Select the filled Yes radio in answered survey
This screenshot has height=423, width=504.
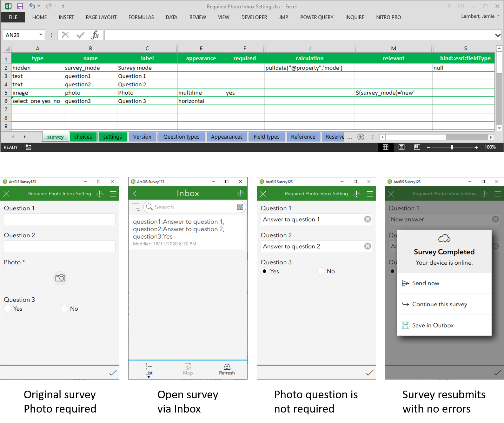tap(264, 271)
